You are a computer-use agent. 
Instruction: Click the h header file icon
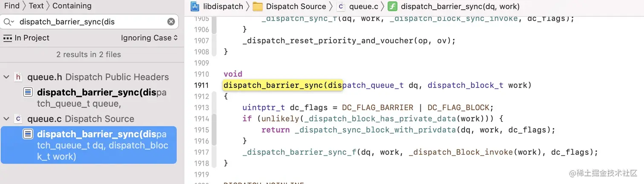click(18, 77)
